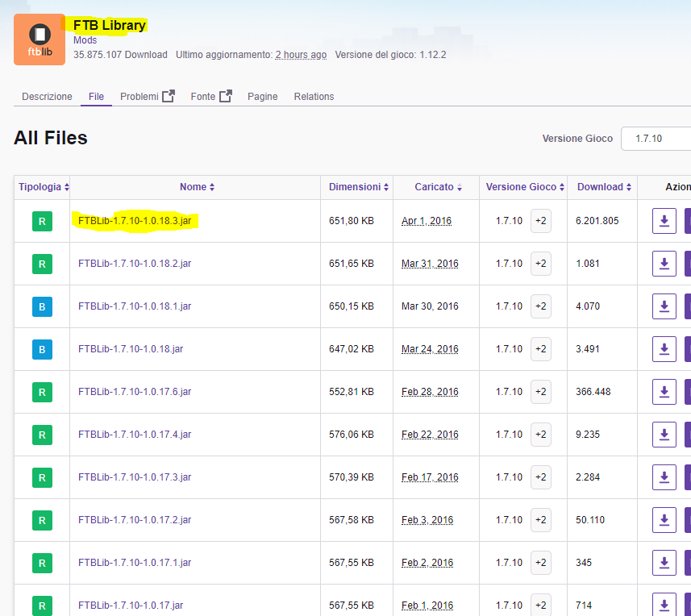The image size is (691, 616).
Task: Click release badge of 1.0.17.jar row
Action: (42, 606)
